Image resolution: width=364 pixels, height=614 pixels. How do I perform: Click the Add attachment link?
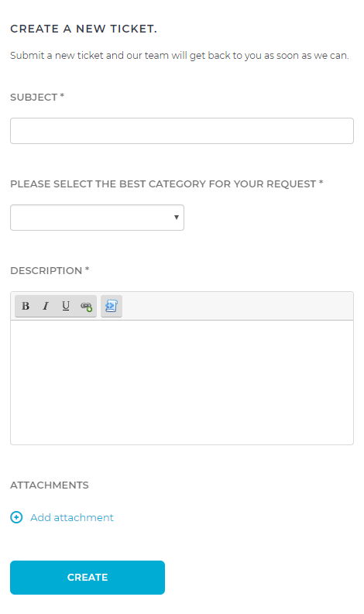tap(72, 517)
